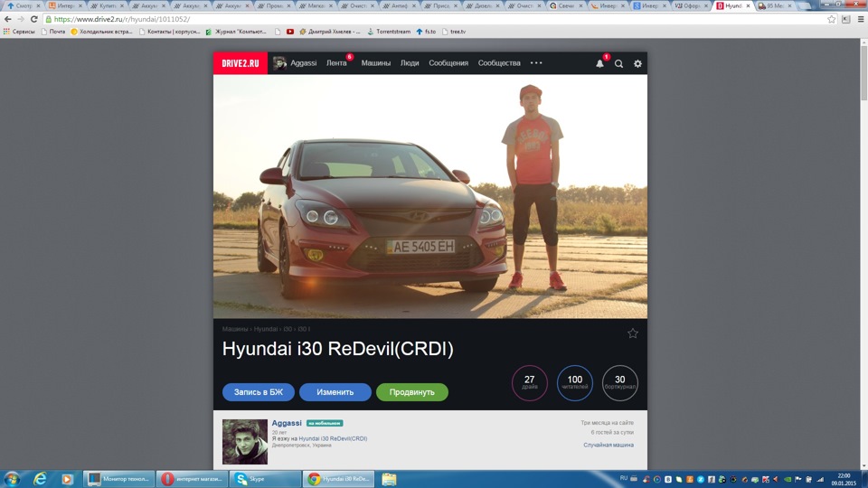Switch to the Skype taskbar window
The height and width of the screenshot is (488, 868).
[265, 479]
